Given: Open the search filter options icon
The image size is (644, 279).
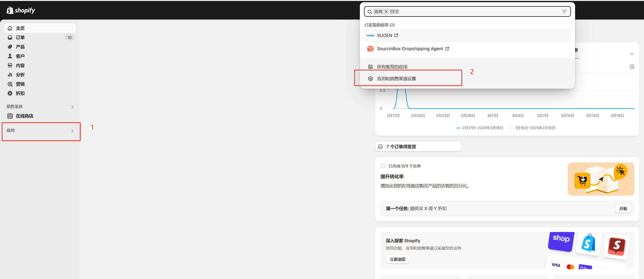Looking at the screenshot, I should [x=564, y=11].
